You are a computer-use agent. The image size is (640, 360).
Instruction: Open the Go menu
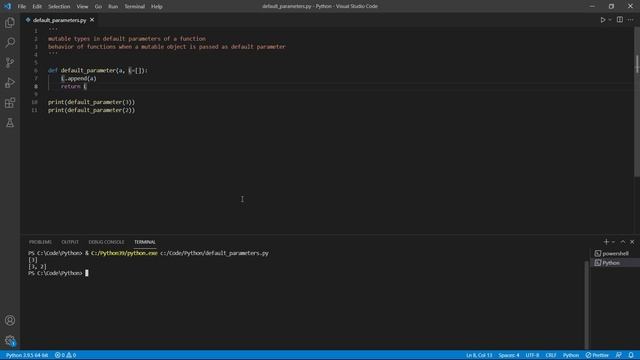(98, 6)
